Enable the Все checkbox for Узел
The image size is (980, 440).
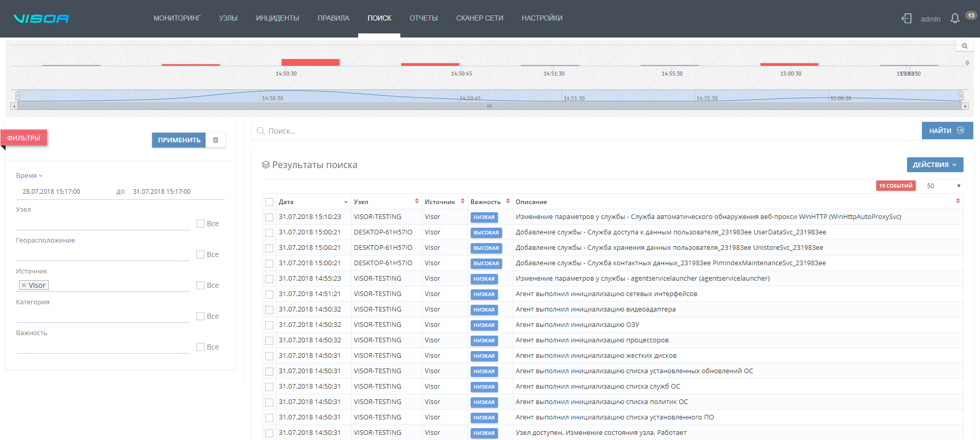[200, 224]
